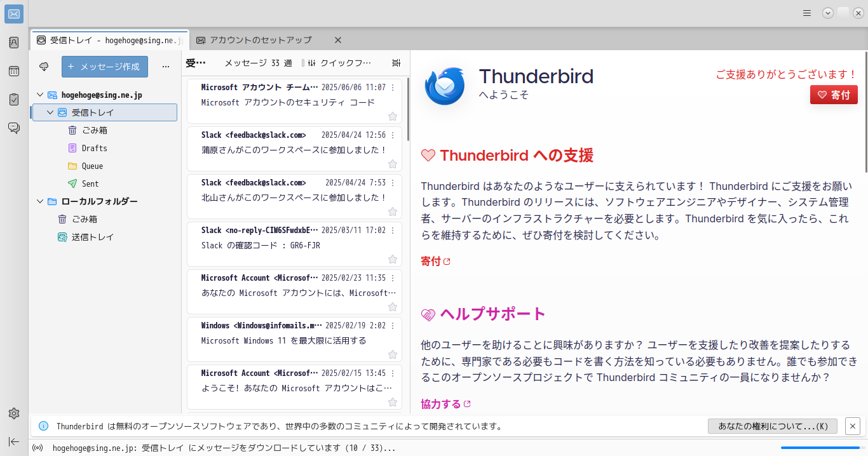Select the 受信トレイ folder in tree
This screenshot has height=456, width=868.
pos(104,112)
